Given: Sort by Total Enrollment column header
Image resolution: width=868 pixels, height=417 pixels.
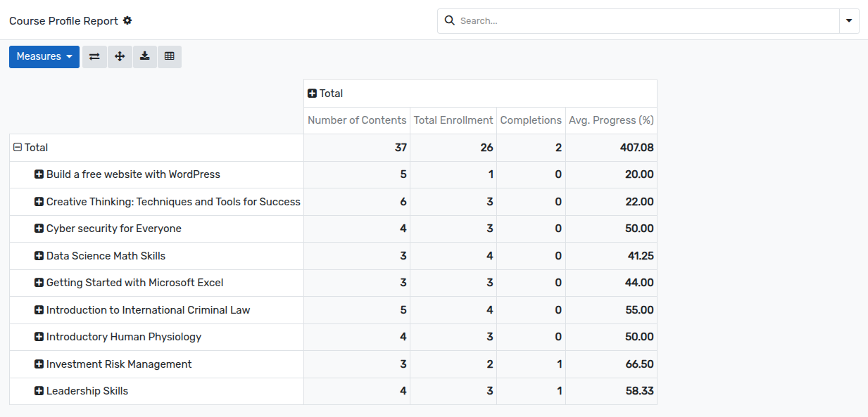Looking at the screenshot, I should point(453,120).
